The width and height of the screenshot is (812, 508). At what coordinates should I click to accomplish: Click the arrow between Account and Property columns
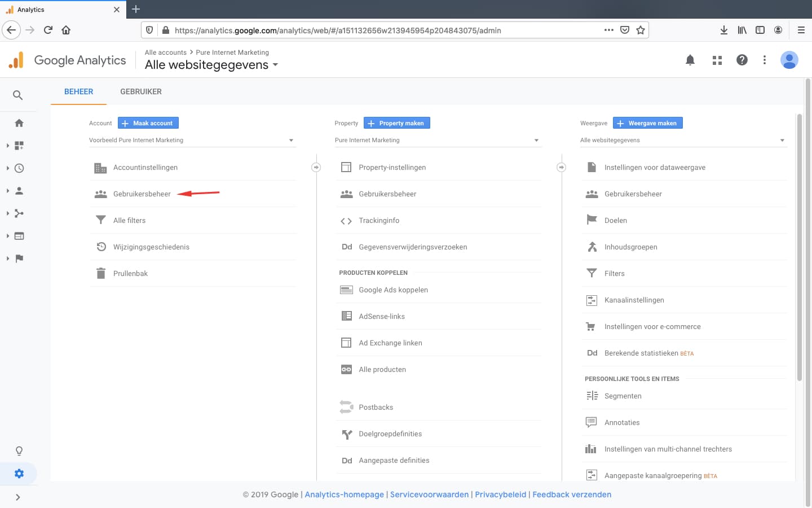click(316, 167)
